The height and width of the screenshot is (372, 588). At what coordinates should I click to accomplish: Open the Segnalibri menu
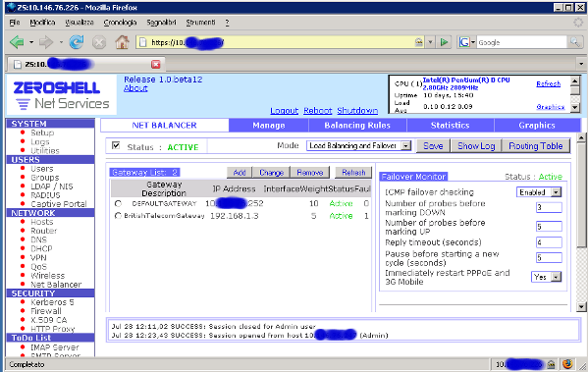[x=161, y=23]
